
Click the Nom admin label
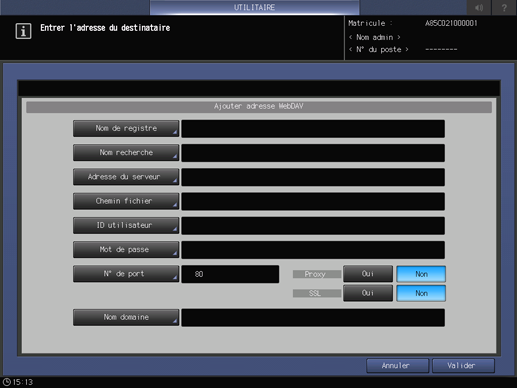[x=375, y=37]
